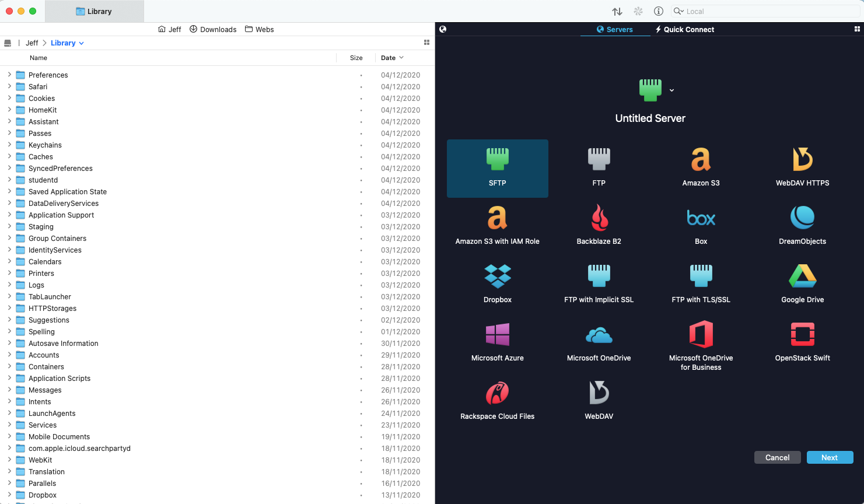Screen dimensions: 864x504
Task: Pick Backblaze B2 service
Action: click(x=599, y=226)
